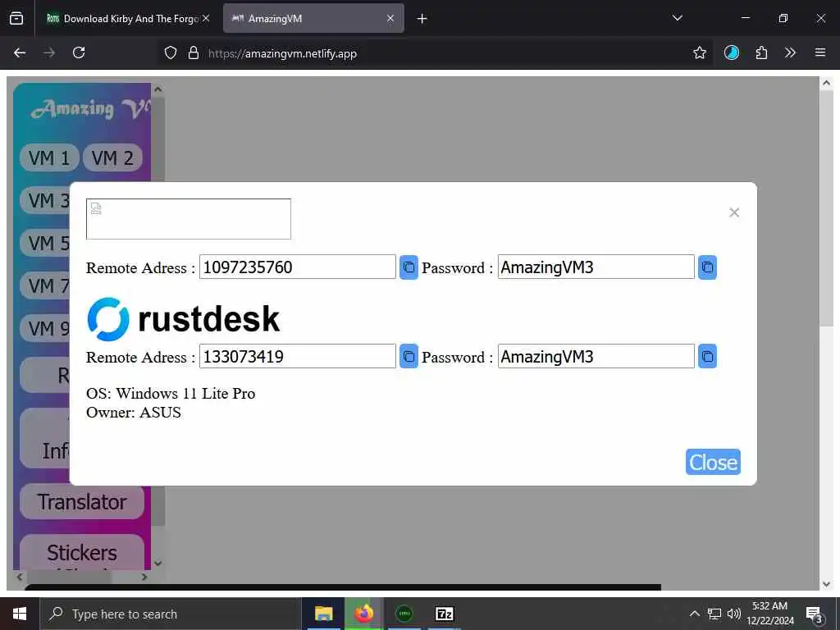Click the sidebar scroll right arrow
The width and height of the screenshot is (840, 630).
144,577
